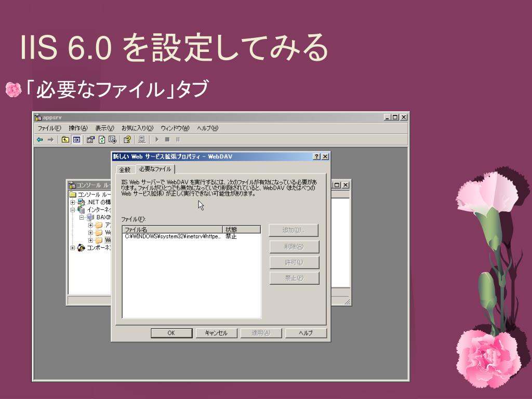Expand the third folder node under BAXIN
Image resolution: width=532 pixels, height=399 pixels.
coord(90,240)
